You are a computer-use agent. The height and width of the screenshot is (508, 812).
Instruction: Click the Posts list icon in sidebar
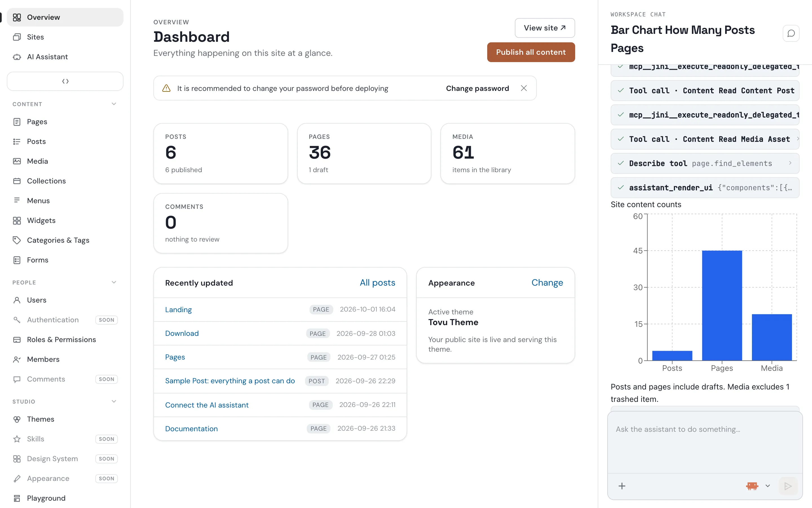click(x=17, y=141)
